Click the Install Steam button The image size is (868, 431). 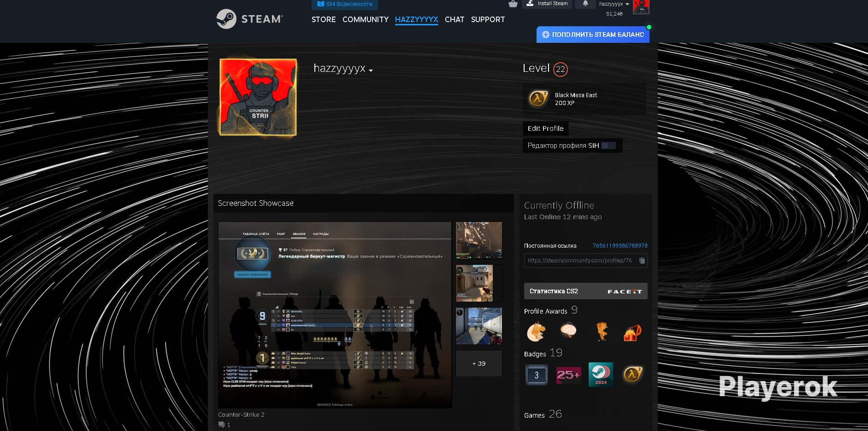tap(547, 4)
